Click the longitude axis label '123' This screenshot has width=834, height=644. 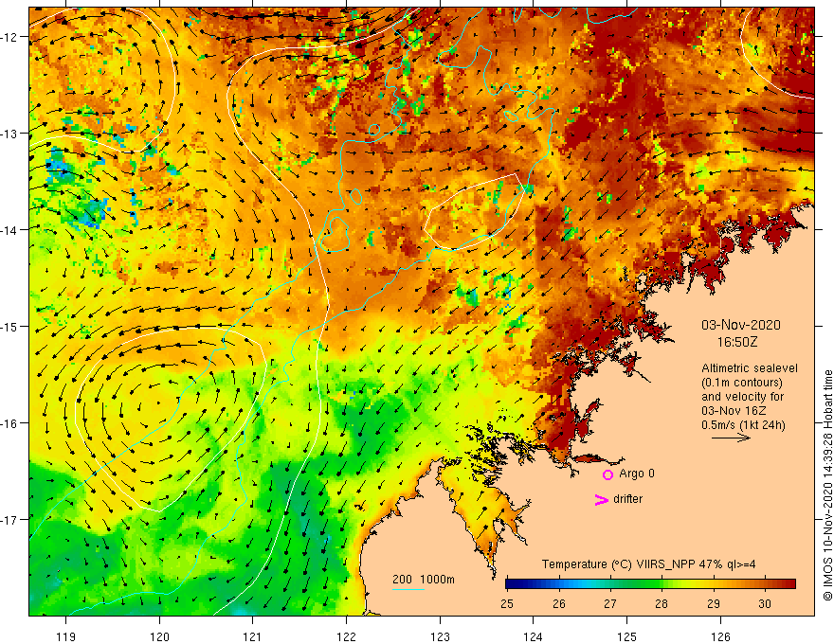(440, 636)
